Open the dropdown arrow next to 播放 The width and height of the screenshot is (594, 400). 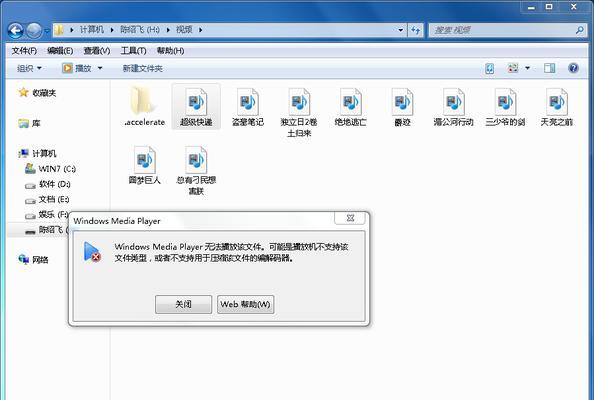(100, 69)
